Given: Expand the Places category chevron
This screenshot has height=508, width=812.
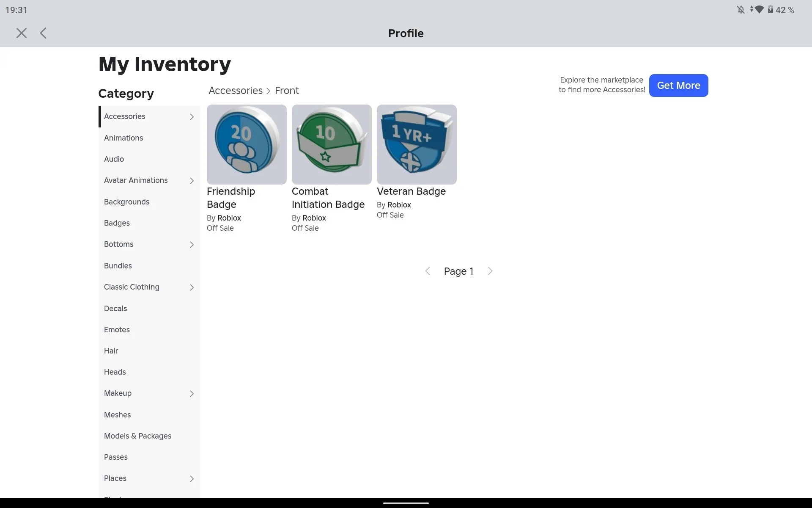Looking at the screenshot, I should click(x=192, y=479).
